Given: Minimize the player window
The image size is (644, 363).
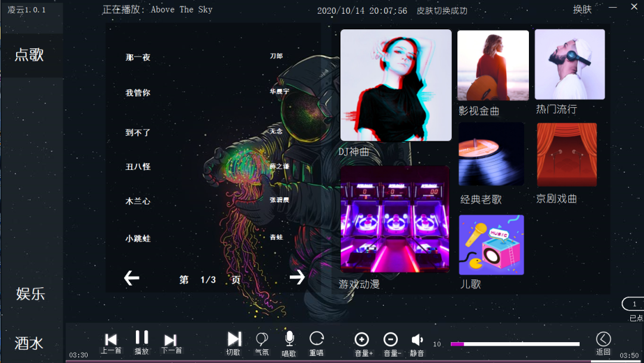Looking at the screenshot, I should coord(613,7).
